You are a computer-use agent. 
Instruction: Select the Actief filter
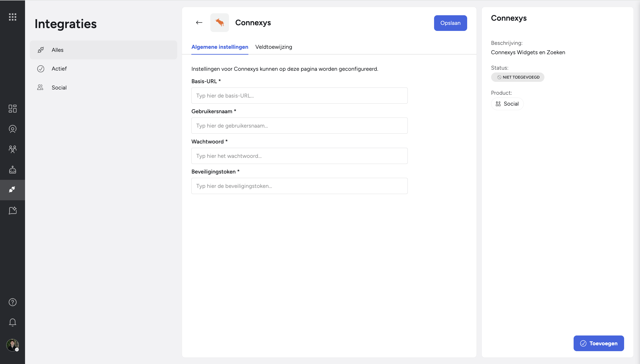103,69
